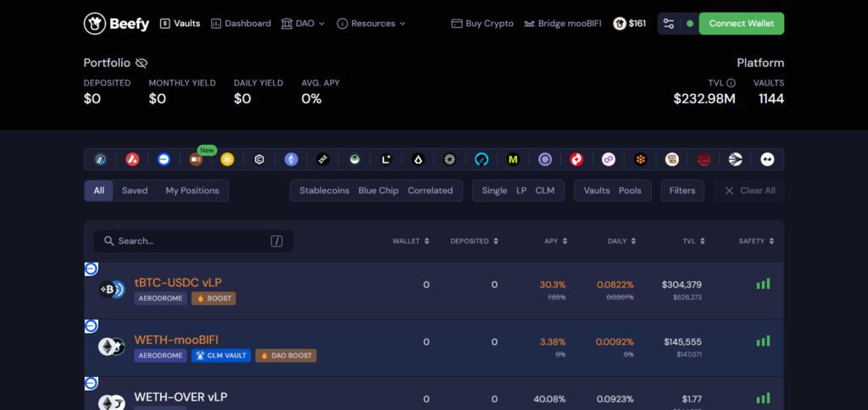Image resolution: width=868 pixels, height=410 pixels.
Task: Click the Connect Wallet button
Action: click(x=741, y=23)
